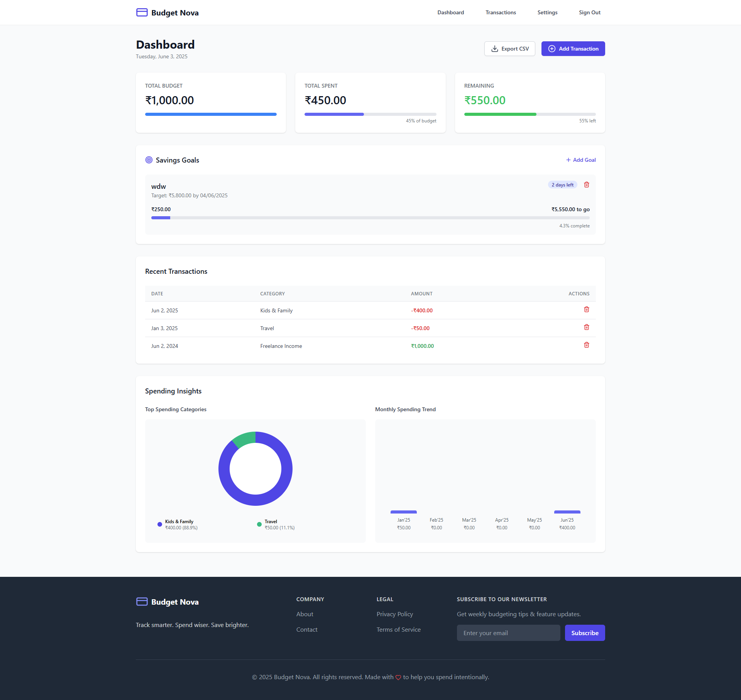The width and height of the screenshot is (741, 700).
Task: Click the Savings Goals target icon
Action: pos(149,160)
